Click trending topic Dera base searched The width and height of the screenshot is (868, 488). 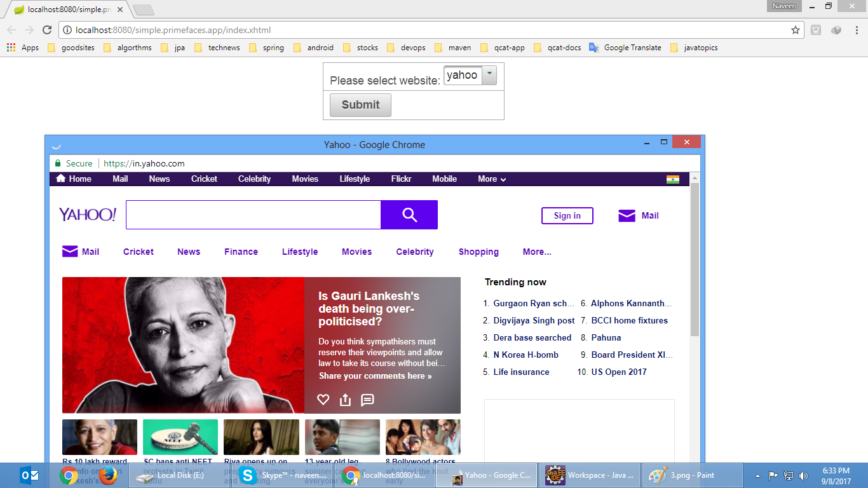pyautogui.click(x=532, y=337)
